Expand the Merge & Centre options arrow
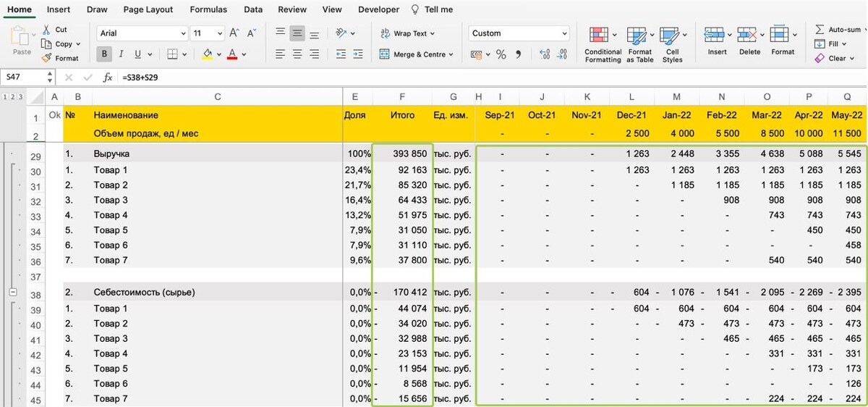 click(x=451, y=54)
